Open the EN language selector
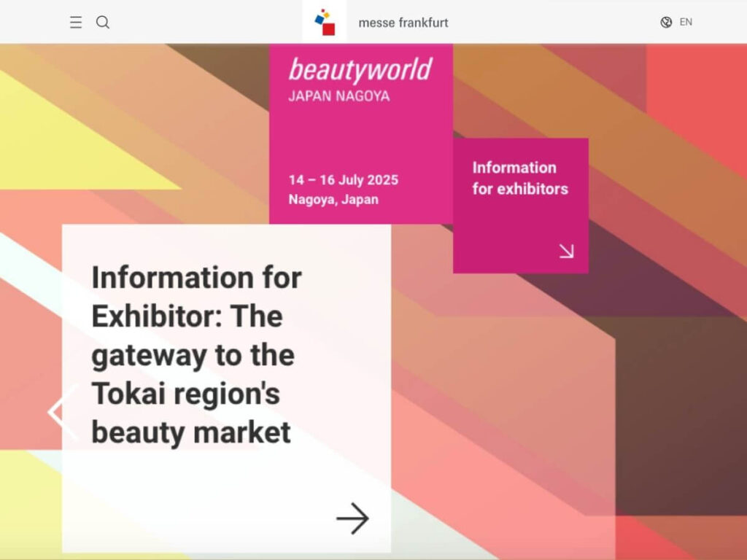Viewport: 747px width, 560px height. point(686,23)
